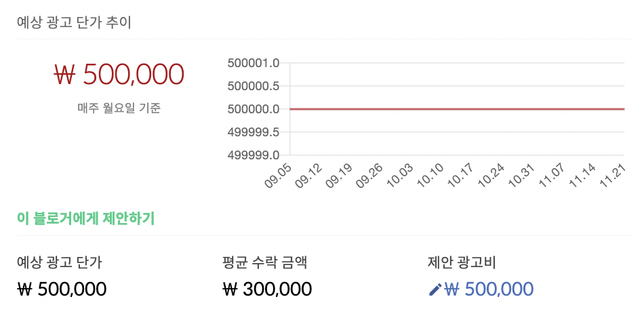Select the 09.12 date on the chart axis
Image resolution: width=644 pixels, height=320 pixels.
(x=309, y=176)
